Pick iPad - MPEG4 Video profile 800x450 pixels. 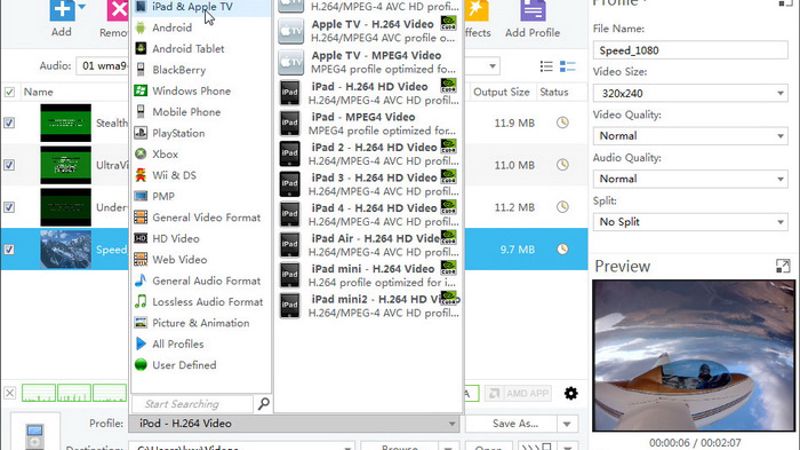point(368,123)
